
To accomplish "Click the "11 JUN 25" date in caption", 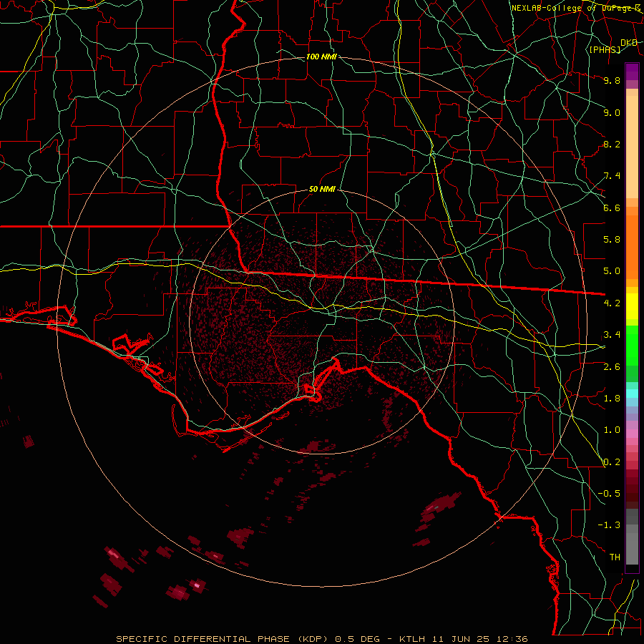I will click(x=461, y=639).
